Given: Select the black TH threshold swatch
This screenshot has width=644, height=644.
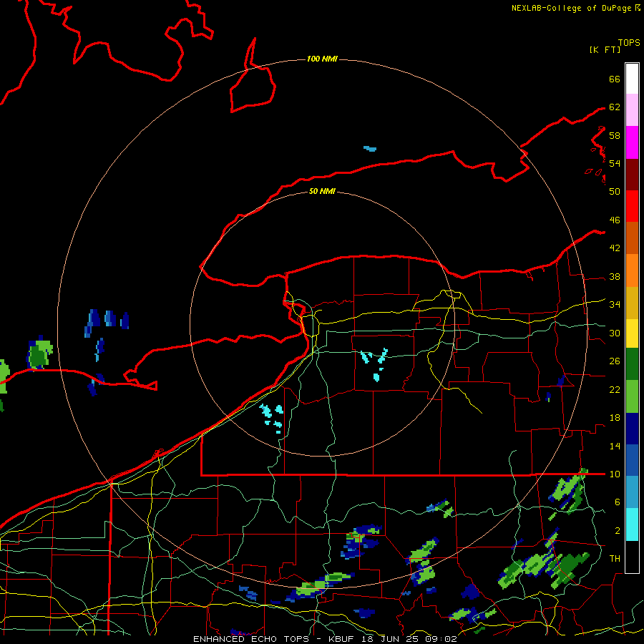Looking at the screenshot, I should (x=632, y=556).
